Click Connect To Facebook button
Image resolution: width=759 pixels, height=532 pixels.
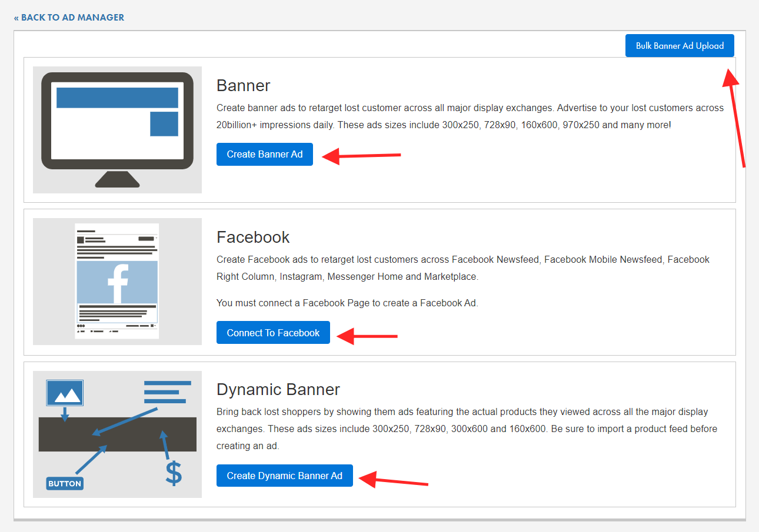tap(273, 333)
